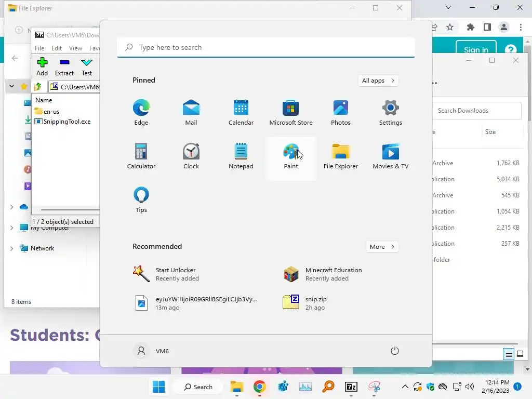
Task: Switch to large icons view in Explorer
Action: 520,354
